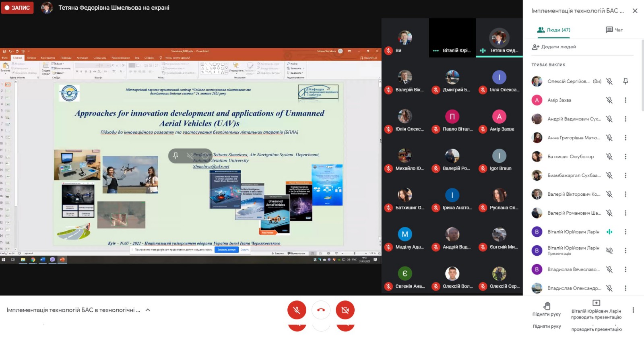Mute Батхишиг Оюуболор via microphone icon
Viewport: 644px width, 337px height.
click(x=609, y=157)
